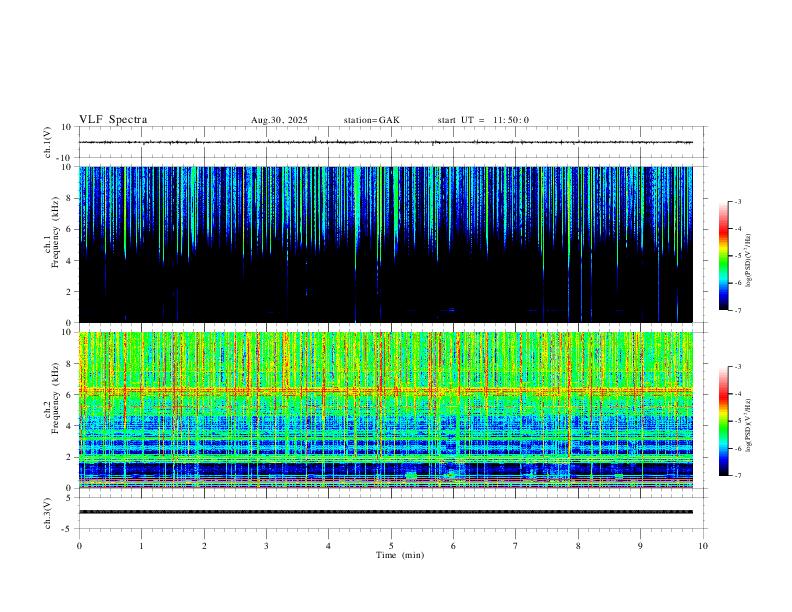Click the ch.1 voltage waveform trace
This screenshot has width=792, height=612.
386,142
